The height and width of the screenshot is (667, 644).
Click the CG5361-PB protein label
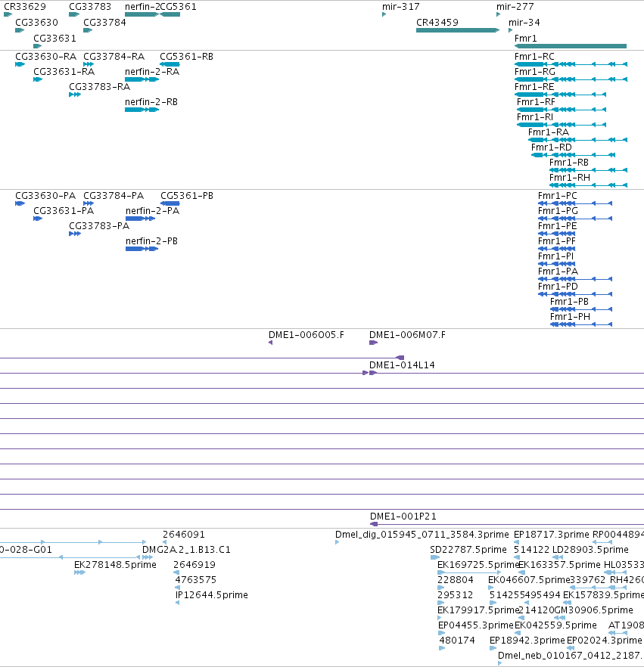click(187, 196)
